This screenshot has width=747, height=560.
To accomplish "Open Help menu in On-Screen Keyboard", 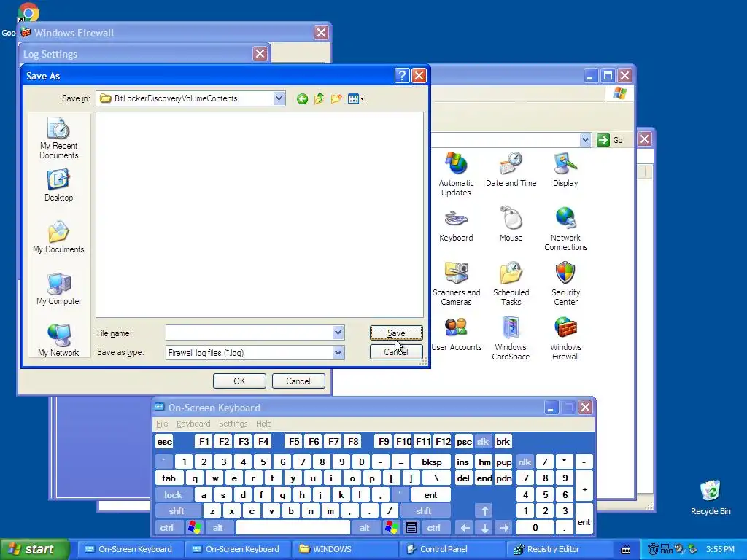I will click(263, 424).
